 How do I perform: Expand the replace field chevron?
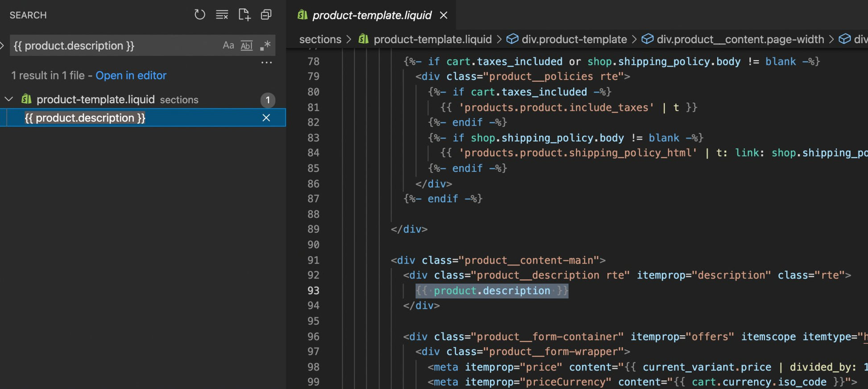[2, 45]
